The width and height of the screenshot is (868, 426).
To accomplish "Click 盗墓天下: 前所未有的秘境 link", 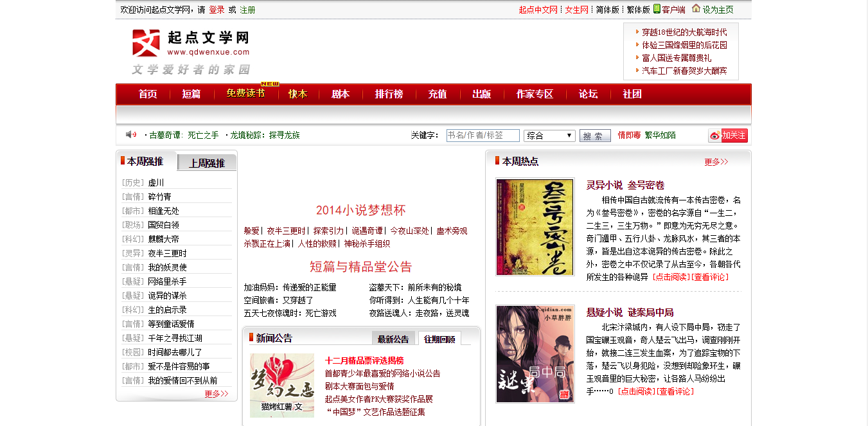I will pos(415,287).
